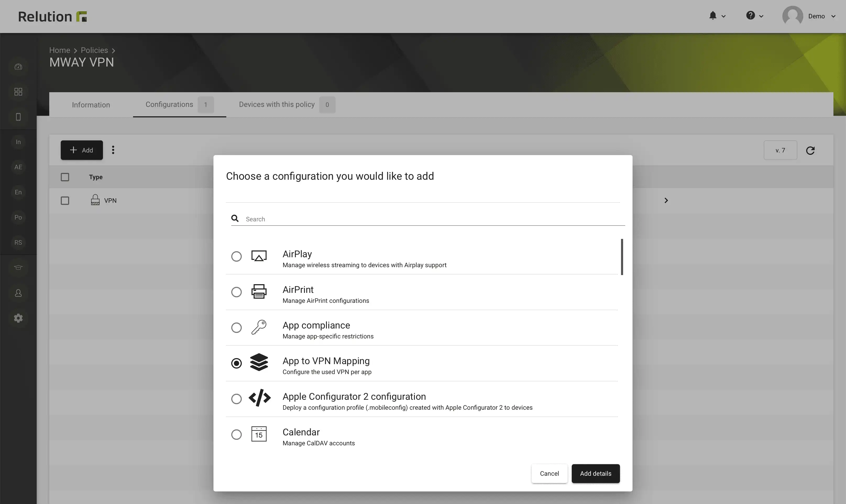Click the refresh icon next to version
The image size is (846, 504).
click(810, 150)
